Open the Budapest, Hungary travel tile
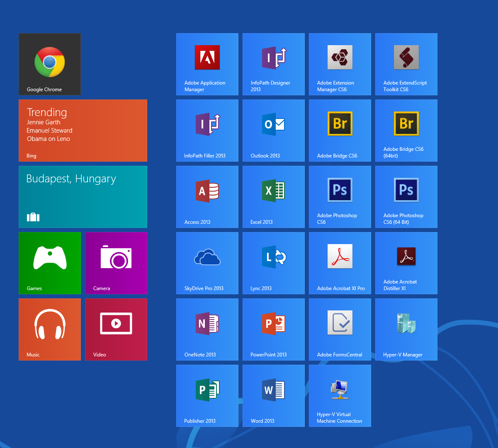This screenshot has height=448, width=498. (x=83, y=196)
